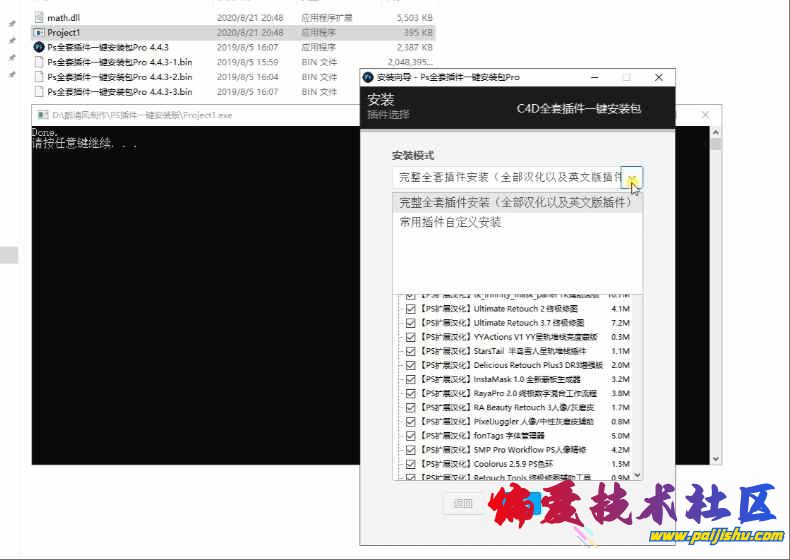Collapse the install mode dropdown arrow
Screen dimensions: 790x560
pyautogui.click(x=632, y=177)
